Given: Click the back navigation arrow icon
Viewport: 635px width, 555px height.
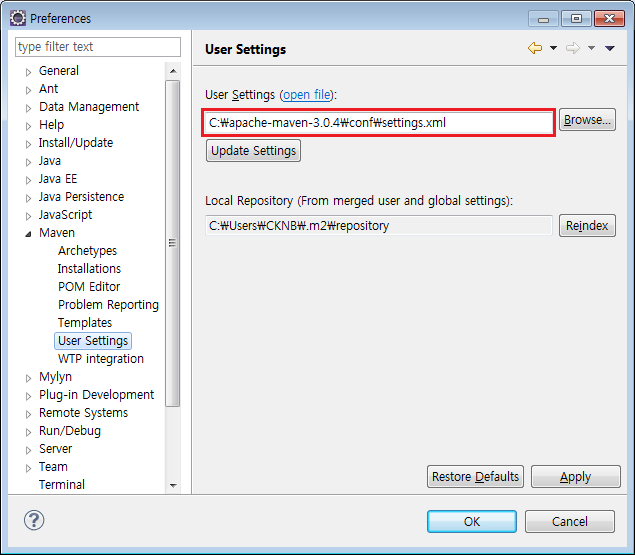Looking at the screenshot, I should (535, 49).
